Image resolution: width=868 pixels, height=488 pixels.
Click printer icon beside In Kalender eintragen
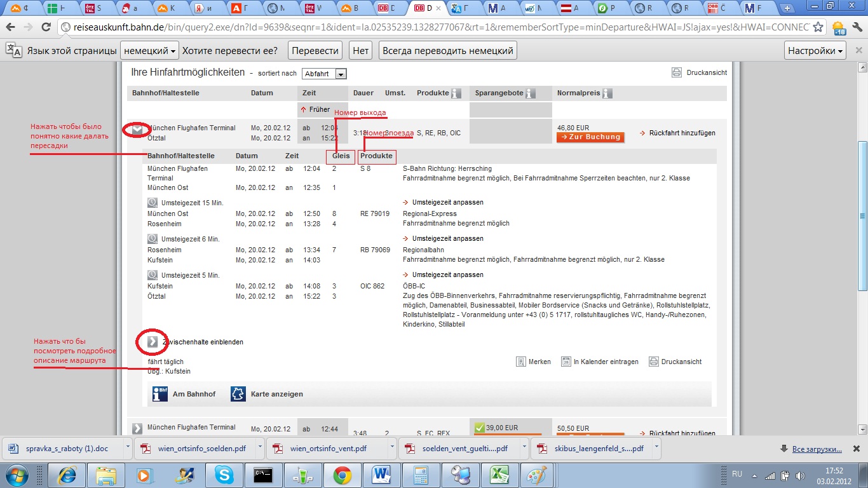click(654, 362)
